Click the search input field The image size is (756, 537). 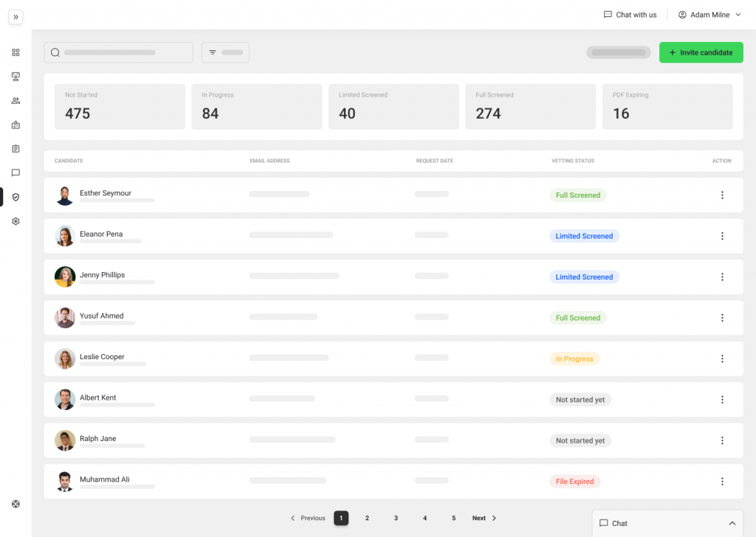click(118, 52)
